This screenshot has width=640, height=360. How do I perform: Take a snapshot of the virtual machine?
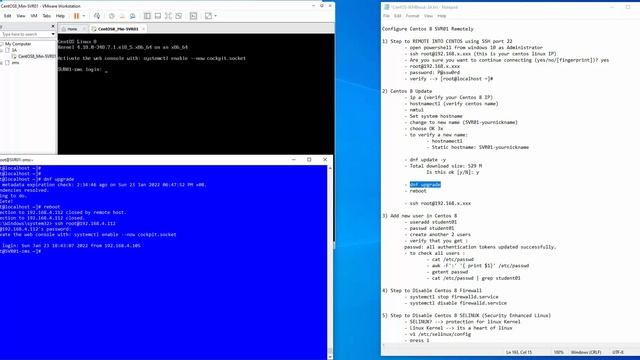[x=111, y=16]
